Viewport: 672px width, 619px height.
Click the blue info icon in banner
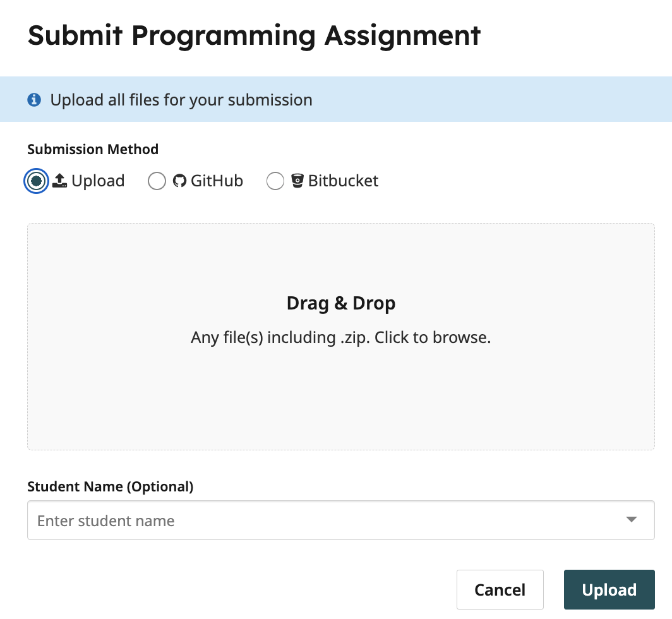[34, 100]
